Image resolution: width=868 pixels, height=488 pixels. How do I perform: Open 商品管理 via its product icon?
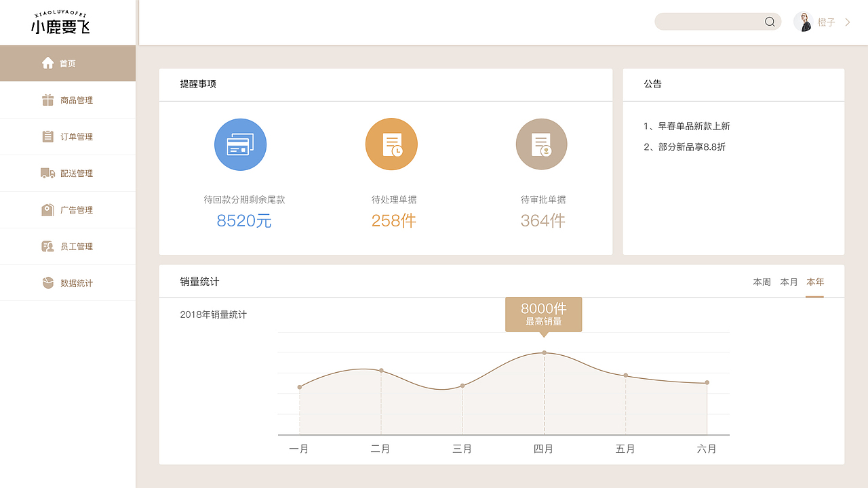47,99
